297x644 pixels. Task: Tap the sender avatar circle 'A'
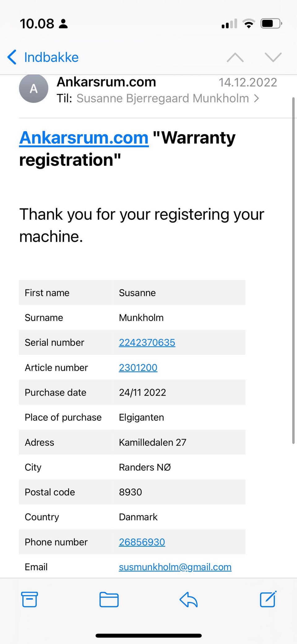tap(34, 89)
